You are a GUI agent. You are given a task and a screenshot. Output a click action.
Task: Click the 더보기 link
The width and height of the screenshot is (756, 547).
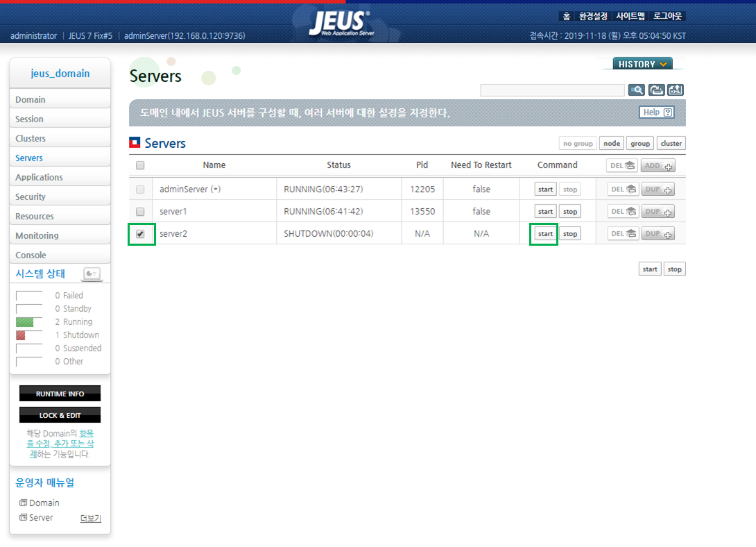pyautogui.click(x=91, y=518)
